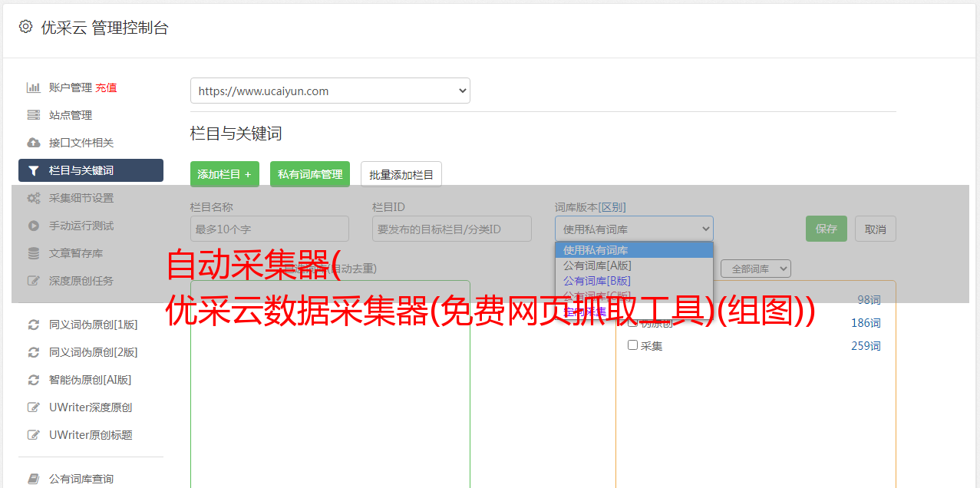Tick the 伪原创 checkbox
This screenshot has width=980, height=488.
[633, 322]
